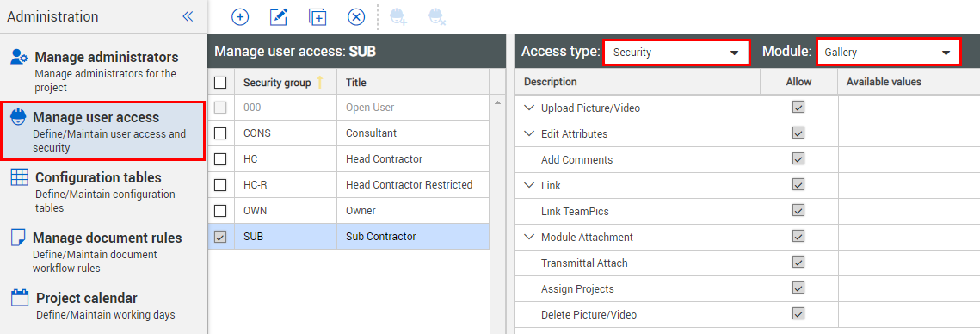Click the Link TeamPics description text
The image size is (980, 334).
(x=575, y=212)
